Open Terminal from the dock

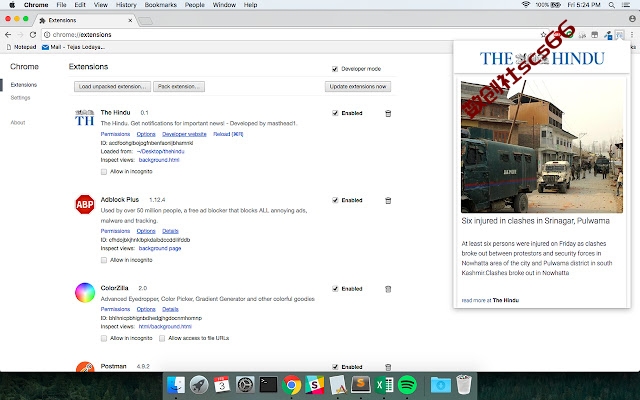268,384
